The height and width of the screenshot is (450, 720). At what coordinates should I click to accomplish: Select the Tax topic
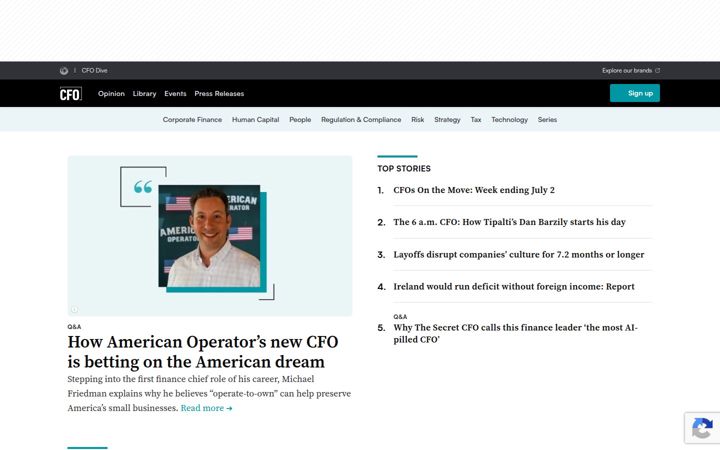(476, 119)
